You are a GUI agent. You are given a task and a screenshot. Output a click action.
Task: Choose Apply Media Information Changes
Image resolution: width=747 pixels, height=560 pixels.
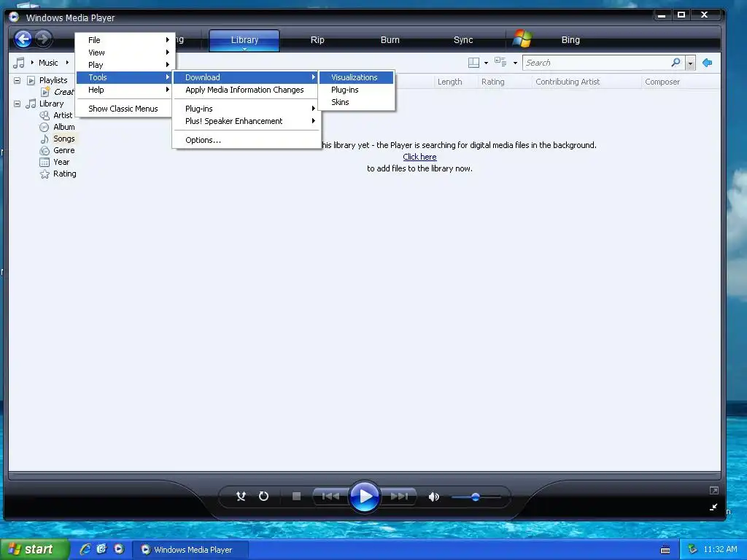click(244, 90)
